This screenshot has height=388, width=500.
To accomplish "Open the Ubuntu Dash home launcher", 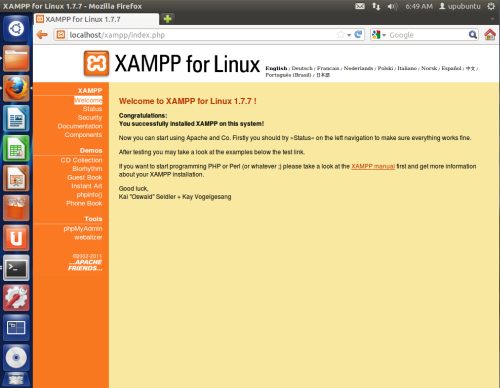I will pos(16,29).
